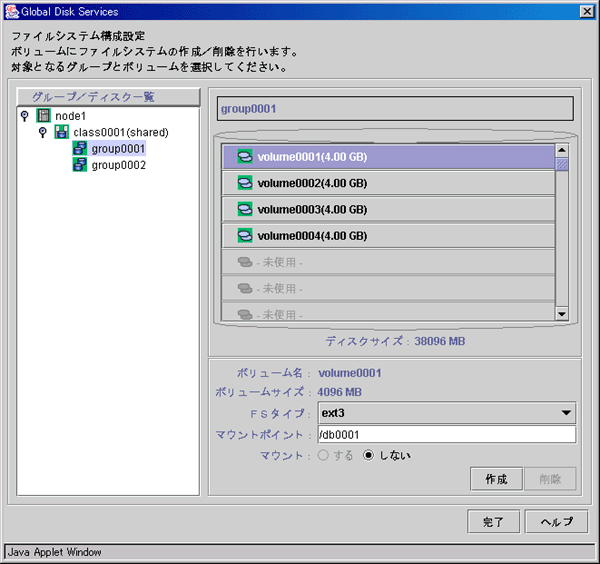Click the group0001 disk group icon
This screenshot has width=600, height=564.
click(x=80, y=148)
